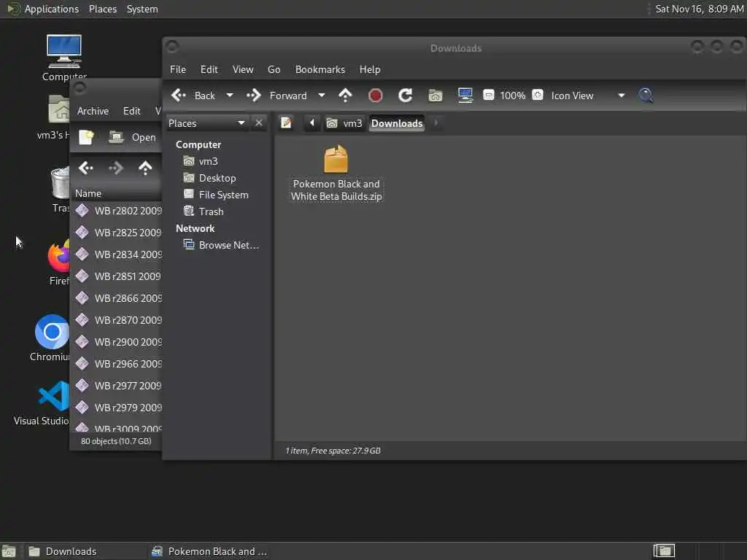Viewport: 747px width, 560px height.
Task: Open the Back history dropdown arrow
Action: point(230,96)
